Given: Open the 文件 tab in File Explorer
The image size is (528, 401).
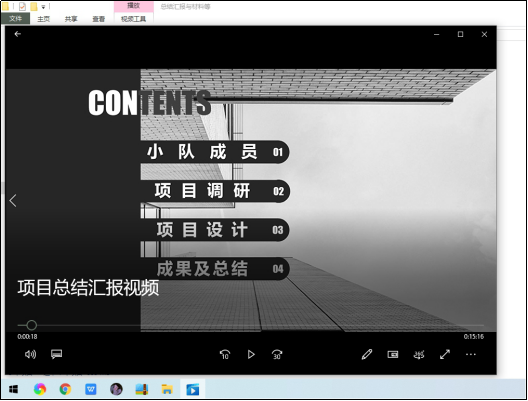Looking at the screenshot, I should [x=15, y=19].
